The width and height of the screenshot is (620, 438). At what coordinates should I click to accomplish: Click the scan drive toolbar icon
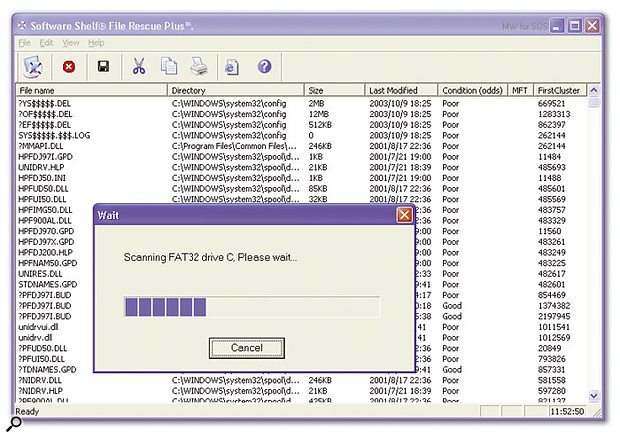pyautogui.click(x=33, y=67)
